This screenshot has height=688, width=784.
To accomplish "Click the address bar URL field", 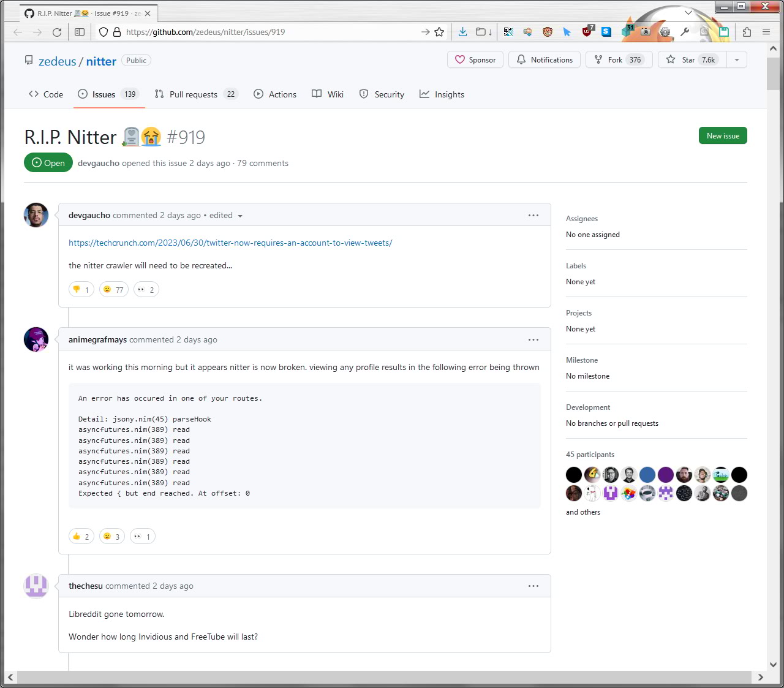I will 269,32.
